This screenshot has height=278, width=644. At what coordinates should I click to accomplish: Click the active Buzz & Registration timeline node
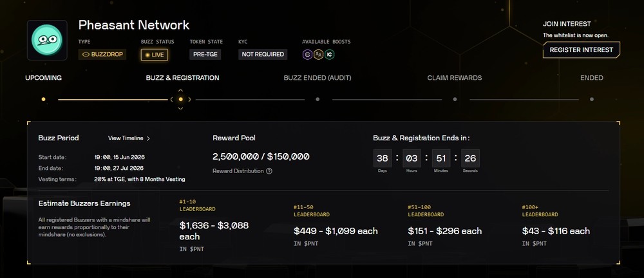[x=181, y=99]
